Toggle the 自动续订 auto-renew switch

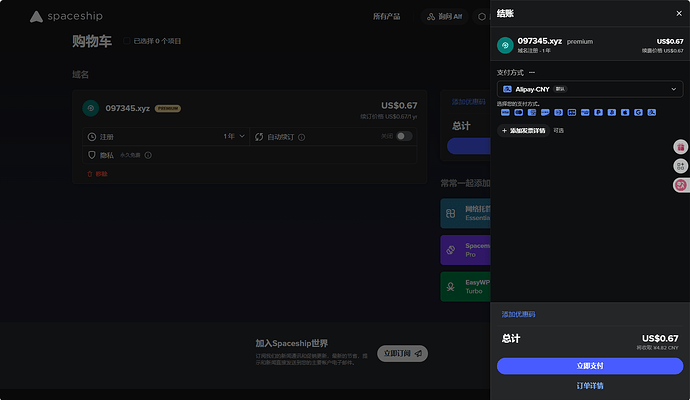point(404,136)
